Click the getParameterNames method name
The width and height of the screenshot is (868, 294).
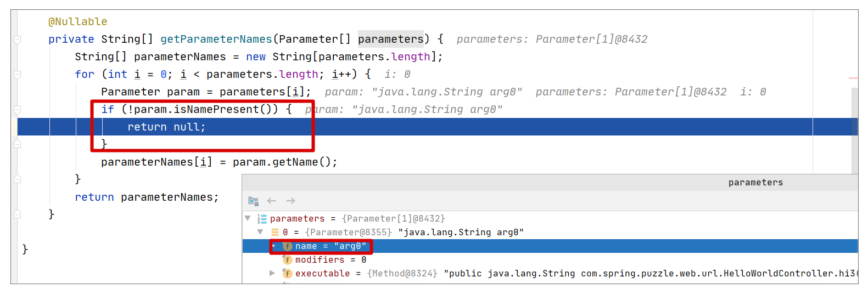216,39
